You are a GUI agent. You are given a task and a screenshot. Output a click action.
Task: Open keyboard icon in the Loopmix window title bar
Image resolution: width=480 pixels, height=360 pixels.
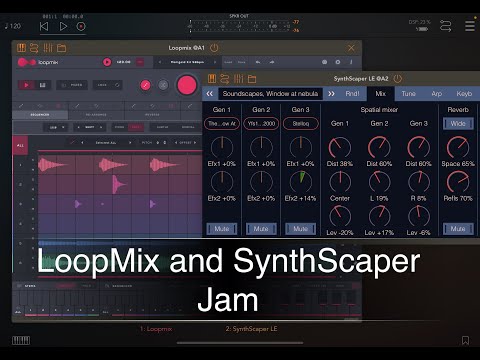pyautogui.click(x=21, y=48)
